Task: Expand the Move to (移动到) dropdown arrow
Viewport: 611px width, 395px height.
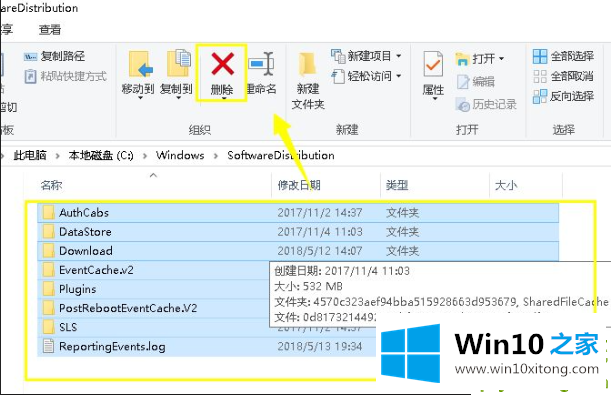Action: (140, 98)
